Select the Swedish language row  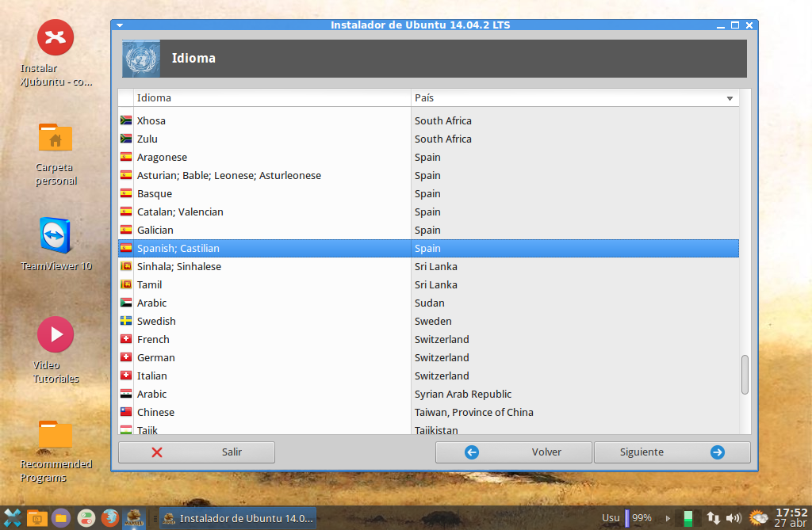coord(428,321)
